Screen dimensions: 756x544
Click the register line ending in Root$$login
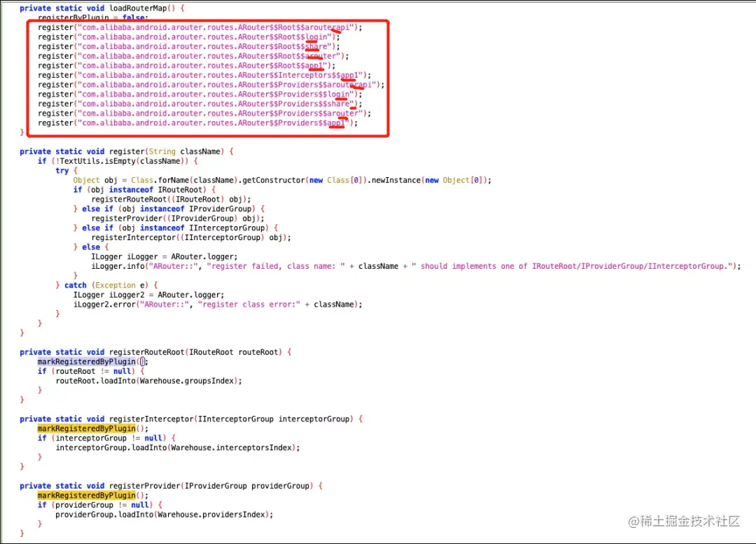tap(189, 37)
